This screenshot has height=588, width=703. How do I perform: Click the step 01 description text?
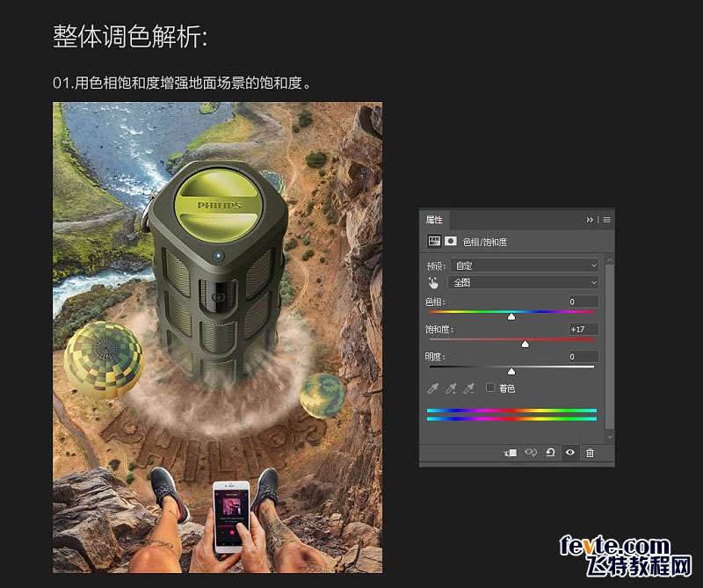click(182, 83)
